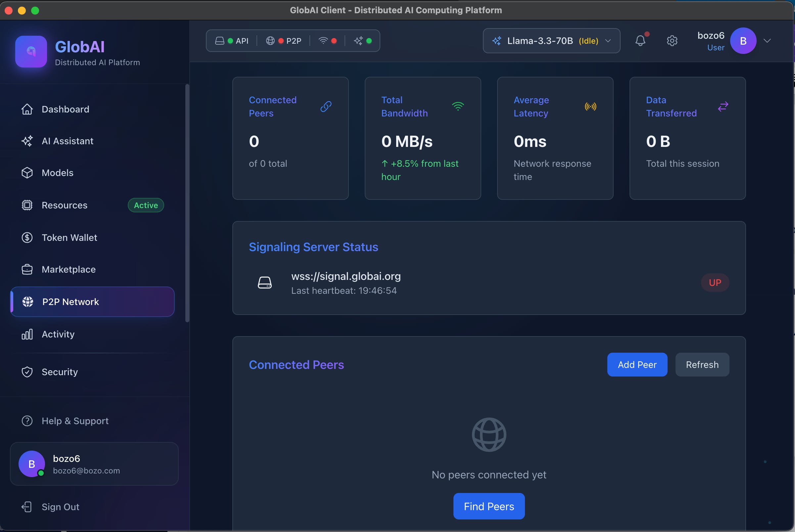Click the AI sparkle status indicator

tap(362, 41)
